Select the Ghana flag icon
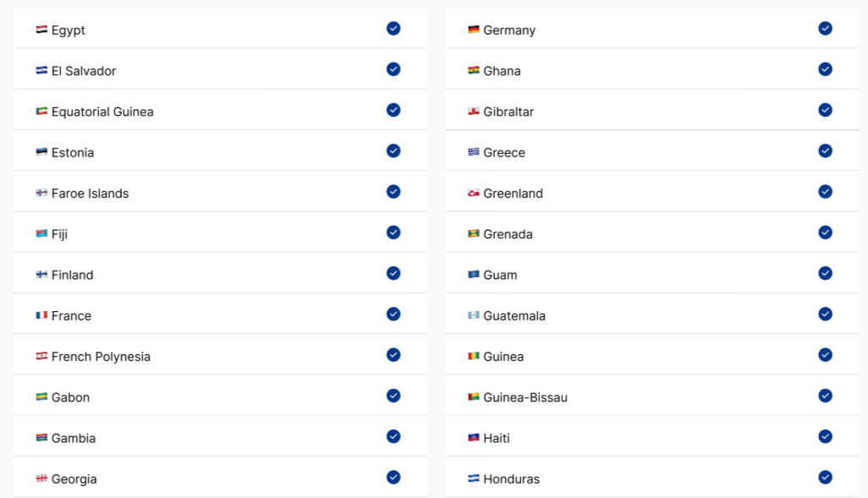The height and width of the screenshot is (498, 868). (x=474, y=71)
